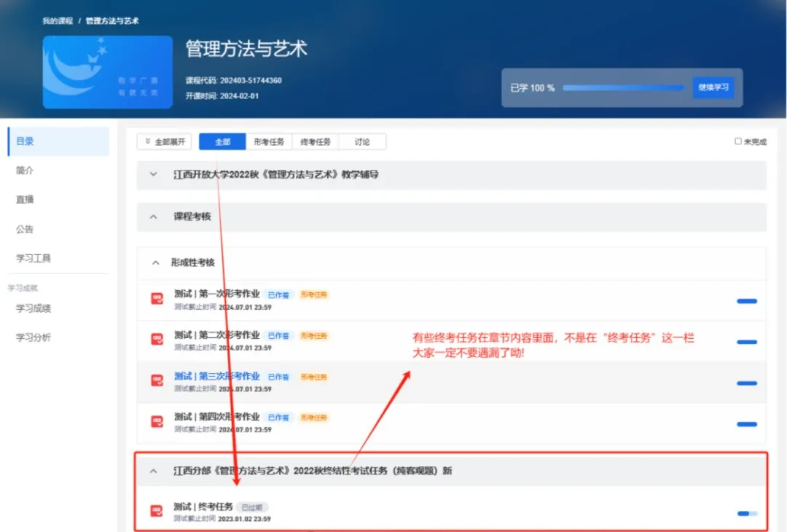Click the quiz icon beside 第三次形考作业
This screenshot has height=532, width=787.
point(156,380)
